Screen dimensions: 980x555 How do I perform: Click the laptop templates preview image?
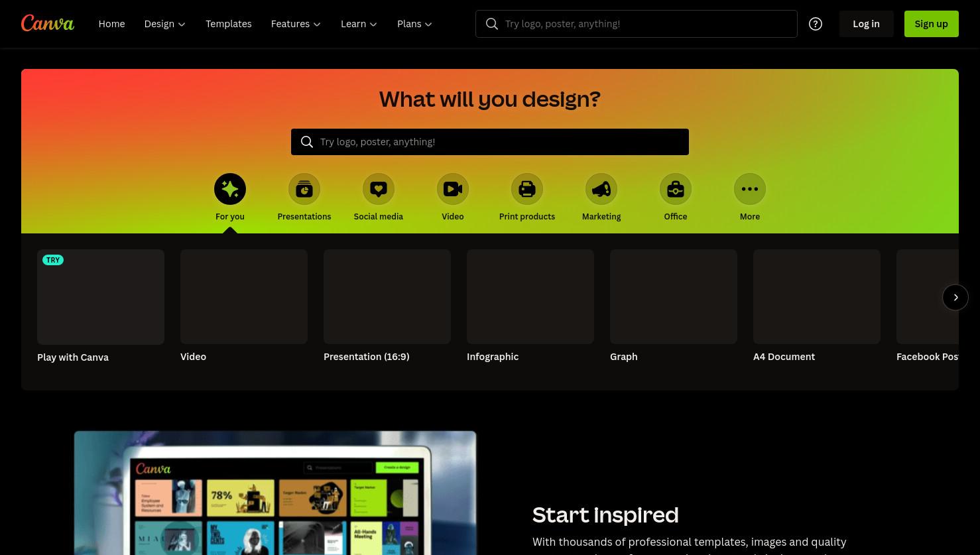click(275, 493)
